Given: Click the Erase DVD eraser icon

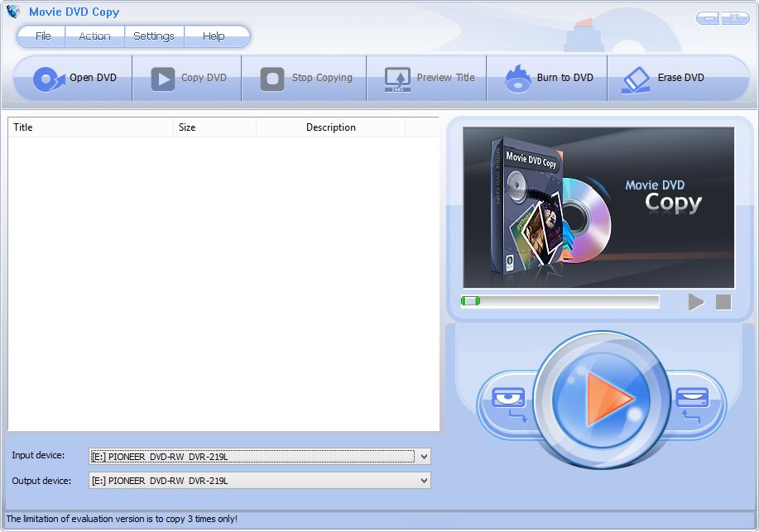Looking at the screenshot, I should pos(636,79).
